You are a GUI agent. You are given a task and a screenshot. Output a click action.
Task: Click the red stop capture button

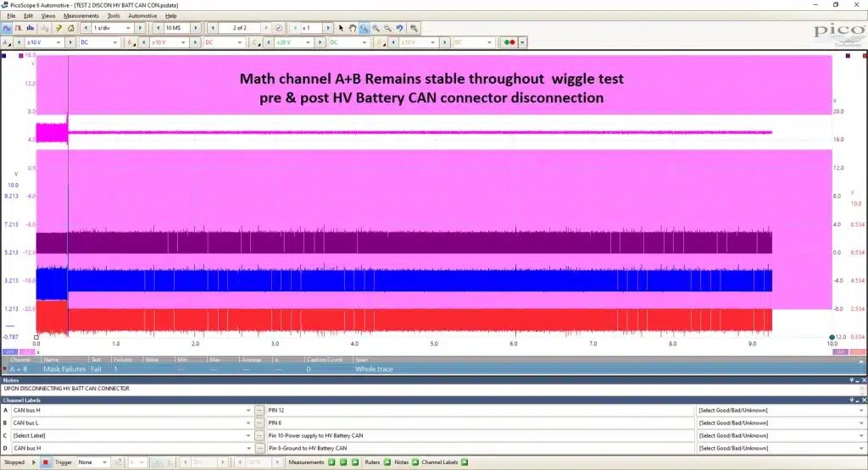coord(46,462)
